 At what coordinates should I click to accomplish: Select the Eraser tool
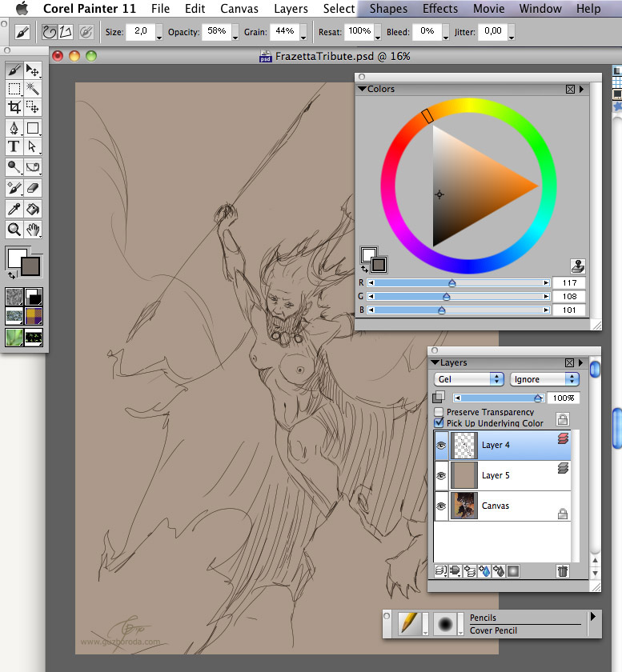[33, 188]
